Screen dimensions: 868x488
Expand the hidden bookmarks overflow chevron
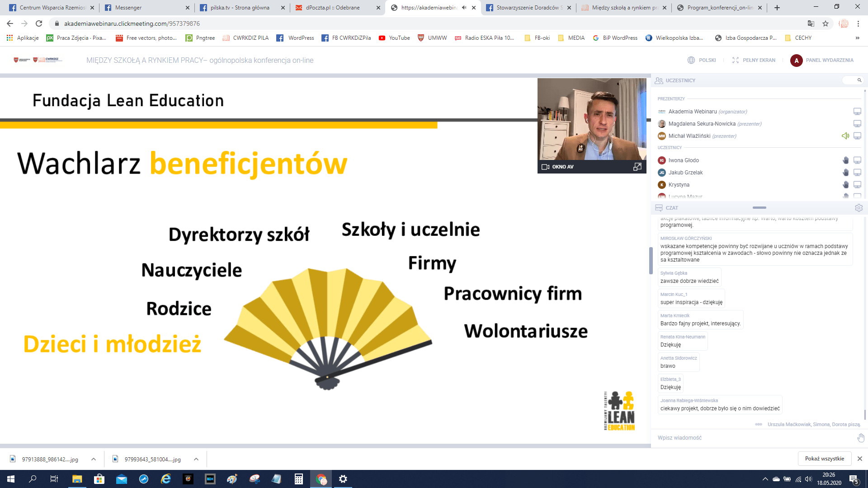click(857, 38)
